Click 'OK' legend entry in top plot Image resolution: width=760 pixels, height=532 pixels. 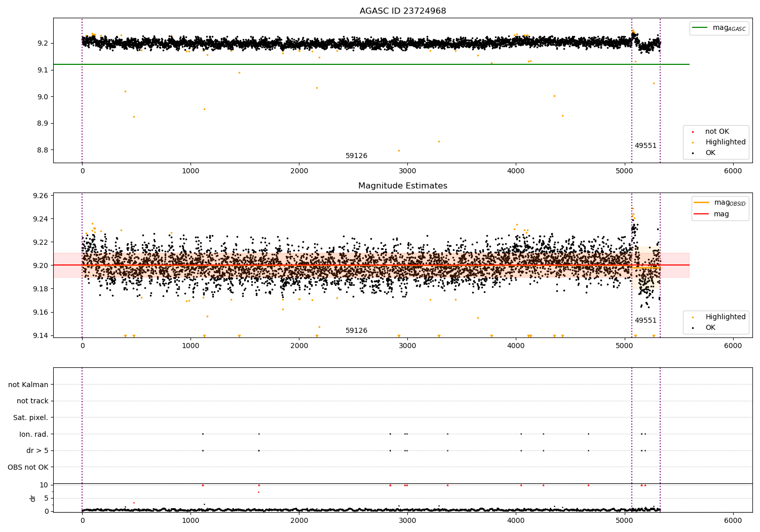pyautogui.click(x=704, y=153)
